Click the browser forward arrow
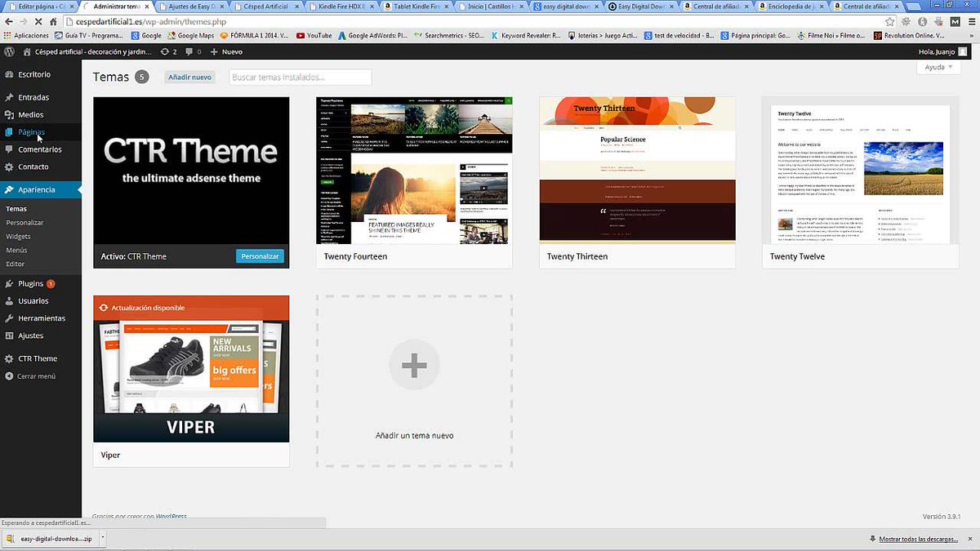 coord(24,22)
